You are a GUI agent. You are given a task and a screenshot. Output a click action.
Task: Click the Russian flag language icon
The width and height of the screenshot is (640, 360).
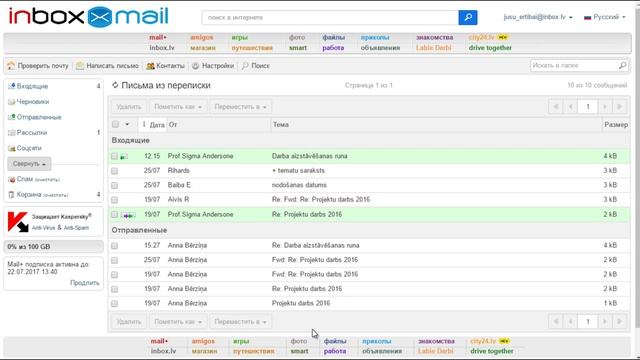pyautogui.click(x=587, y=17)
